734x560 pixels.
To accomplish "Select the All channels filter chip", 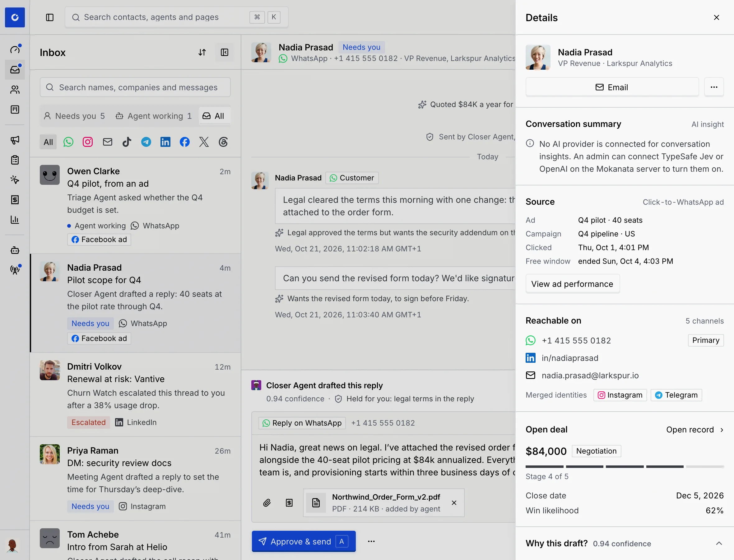I will pyautogui.click(x=48, y=142).
